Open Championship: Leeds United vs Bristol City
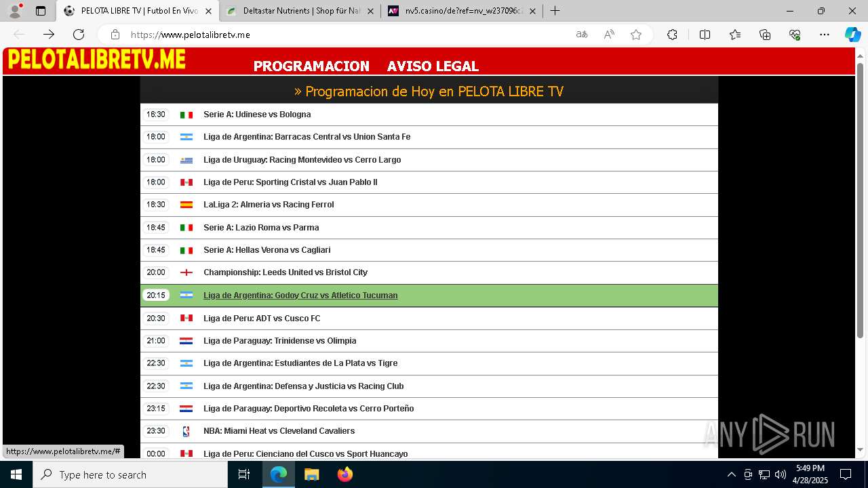 tap(285, 272)
